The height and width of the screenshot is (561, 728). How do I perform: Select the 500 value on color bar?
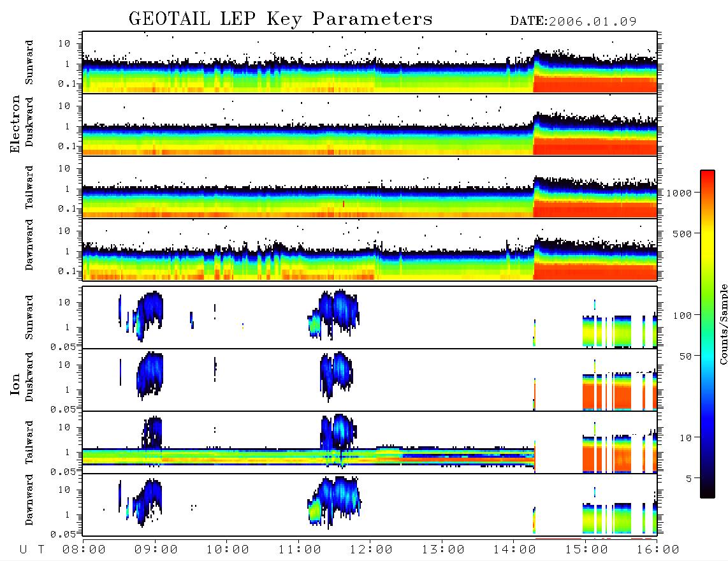pos(682,233)
